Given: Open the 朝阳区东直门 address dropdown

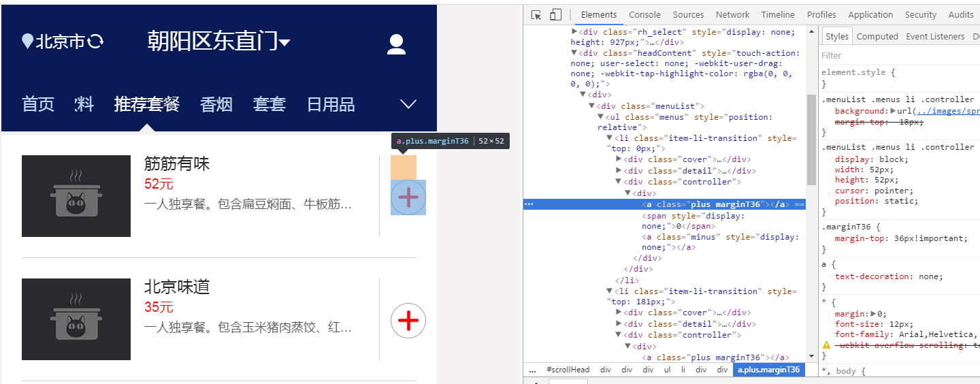Looking at the screenshot, I should point(219,42).
